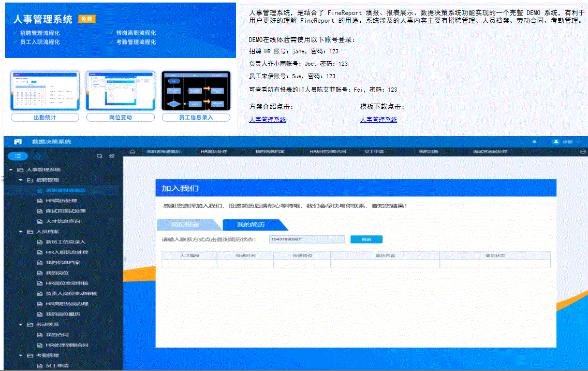This screenshot has height=371, width=588.
Task: Open the 人事管理系统 scheme introduction link
Action: 267,119
